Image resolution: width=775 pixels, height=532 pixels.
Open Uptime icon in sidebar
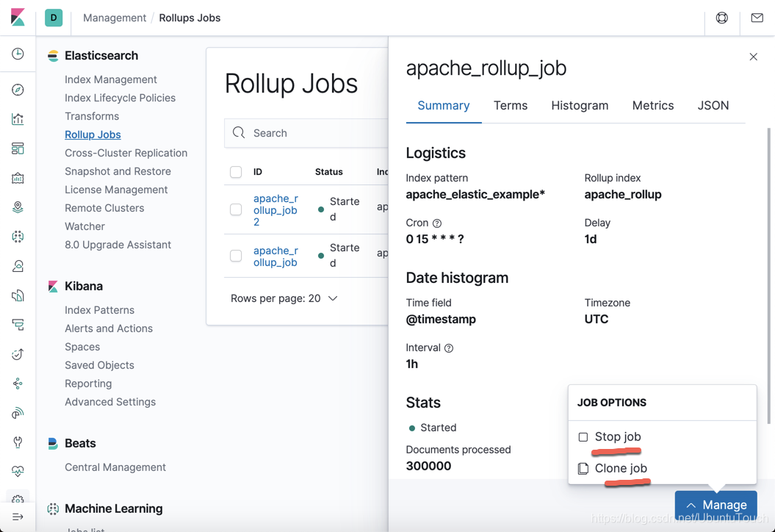click(18, 354)
